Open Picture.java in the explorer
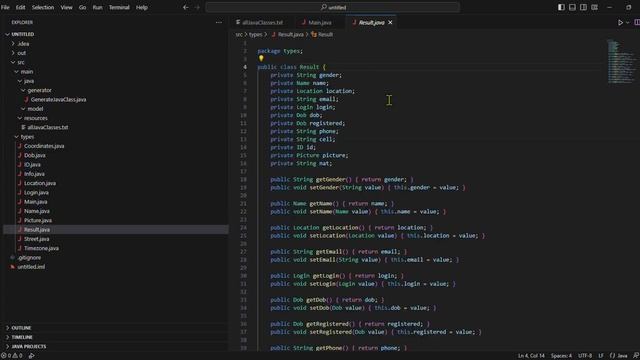The height and width of the screenshot is (360, 640). (38, 220)
